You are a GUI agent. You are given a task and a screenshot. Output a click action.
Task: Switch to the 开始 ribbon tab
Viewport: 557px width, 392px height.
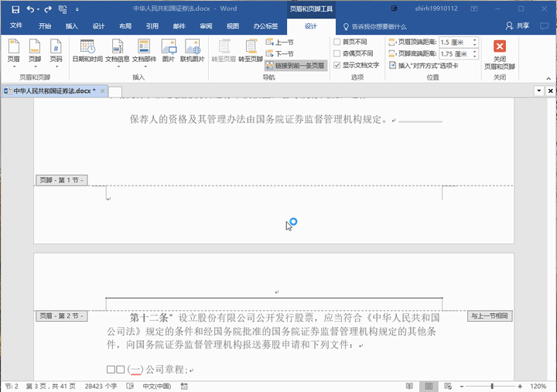[x=45, y=26]
